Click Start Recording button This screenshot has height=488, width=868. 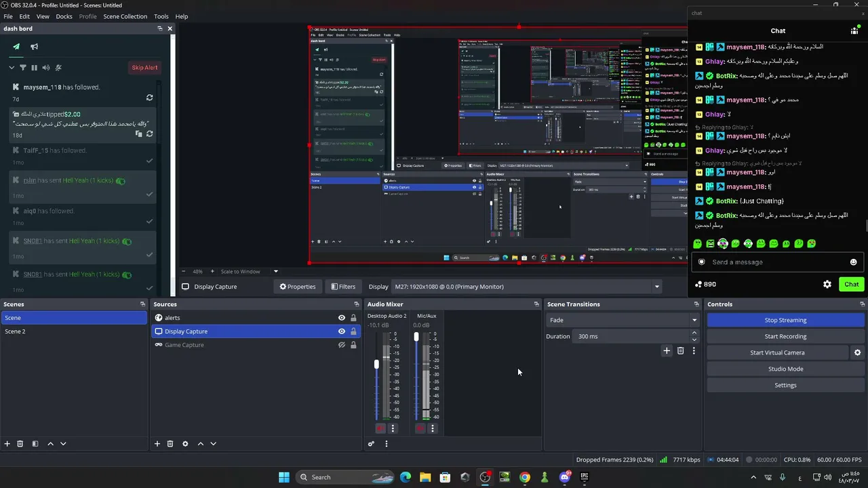tap(785, 336)
